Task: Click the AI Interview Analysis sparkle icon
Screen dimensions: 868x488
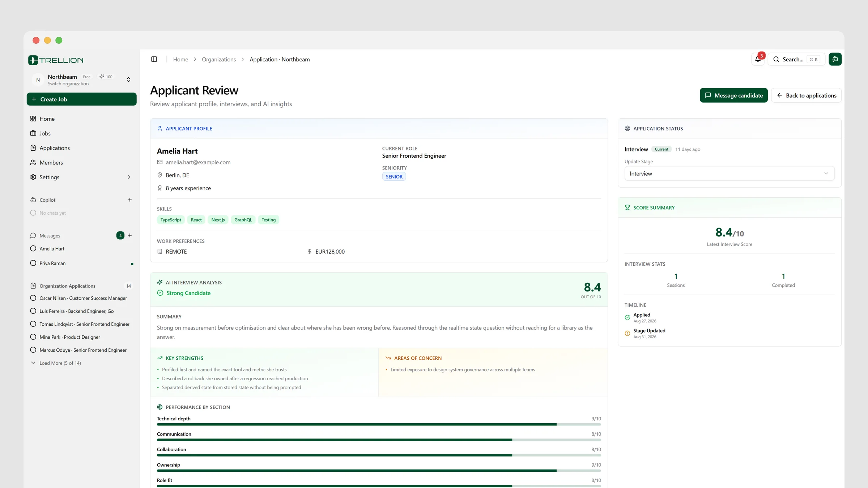Action: click(160, 282)
